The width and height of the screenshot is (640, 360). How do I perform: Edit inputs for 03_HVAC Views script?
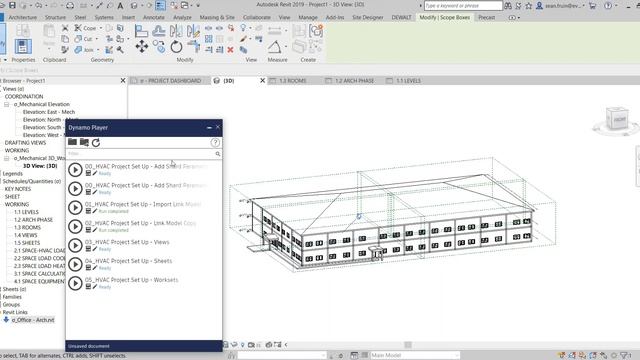(x=88, y=249)
